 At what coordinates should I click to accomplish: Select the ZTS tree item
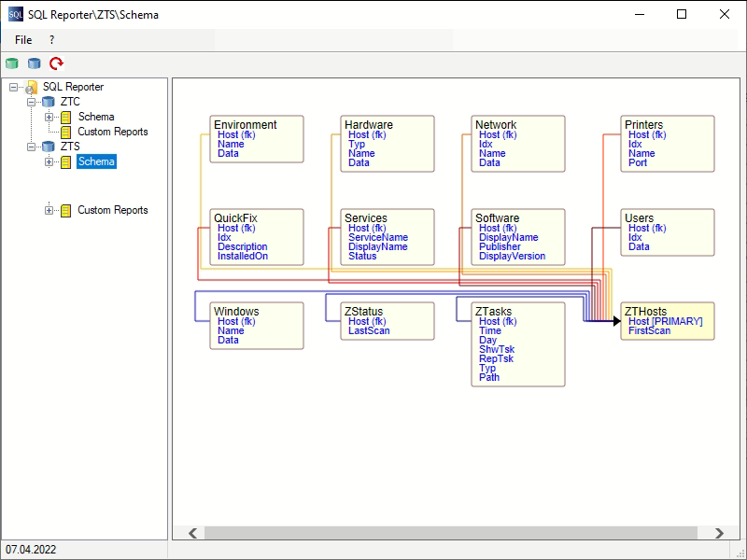(70, 147)
